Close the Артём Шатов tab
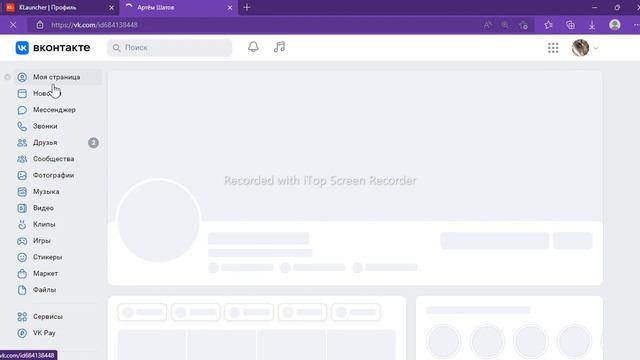The image size is (640, 360). pos(230,7)
